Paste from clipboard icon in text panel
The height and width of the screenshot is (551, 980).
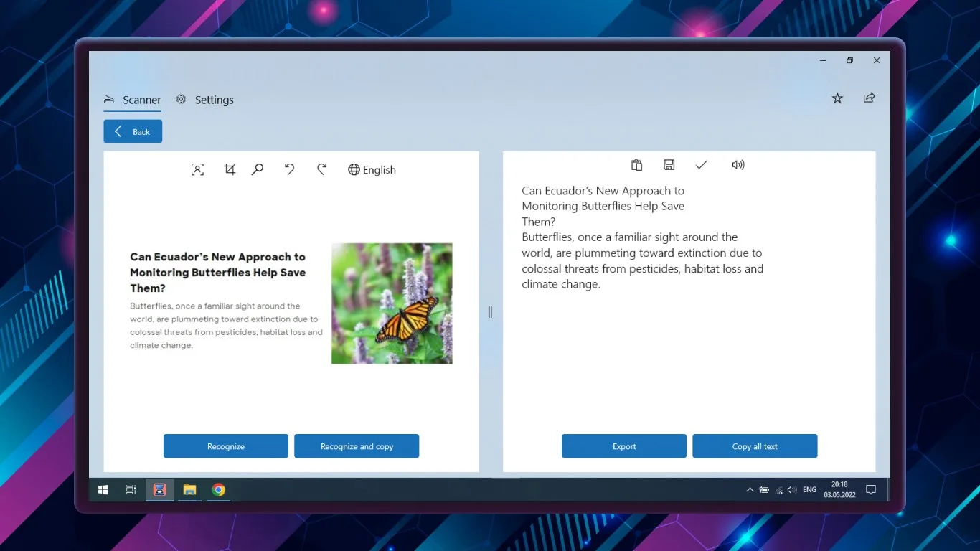click(x=636, y=165)
